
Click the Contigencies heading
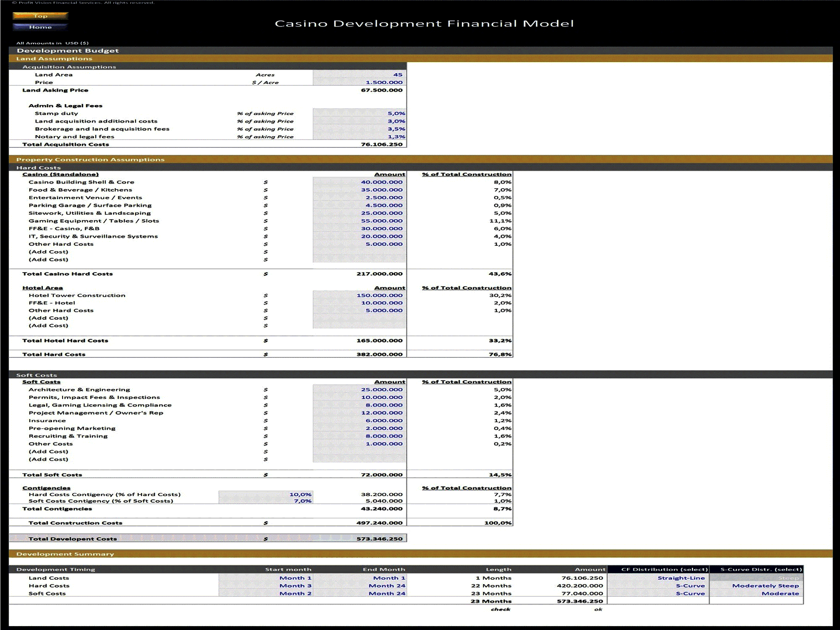pos(46,488)
